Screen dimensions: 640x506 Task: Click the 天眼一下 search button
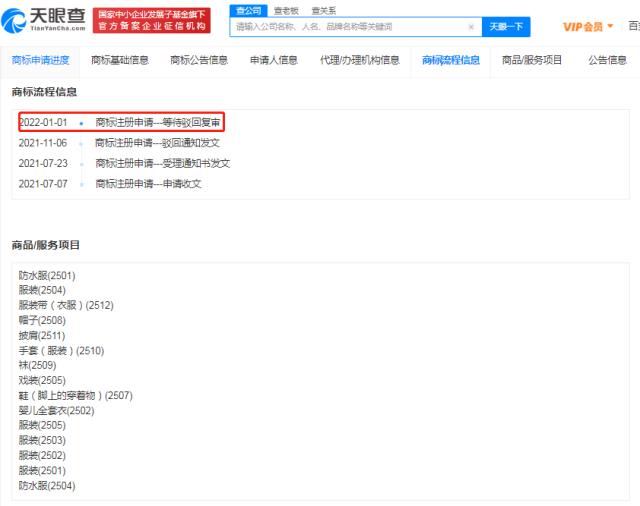tap(506, 27)
